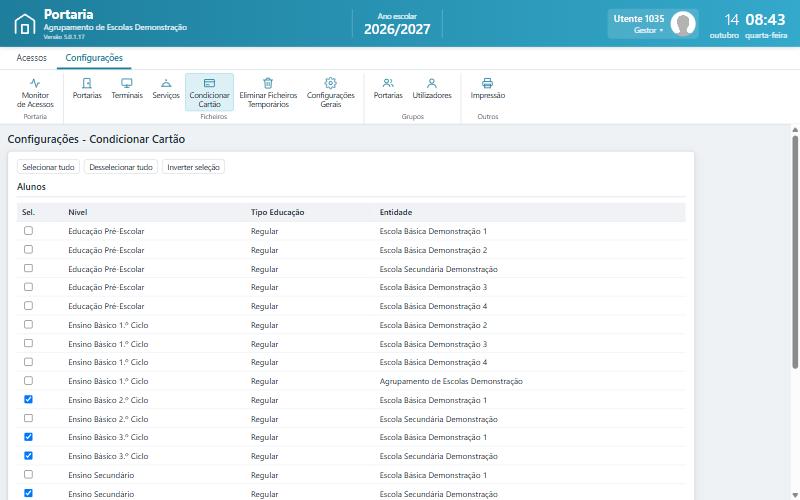Check Pré-Escolar Escola Básica Demonstração 2
800x500 pixels.
[x=29, y=249]
